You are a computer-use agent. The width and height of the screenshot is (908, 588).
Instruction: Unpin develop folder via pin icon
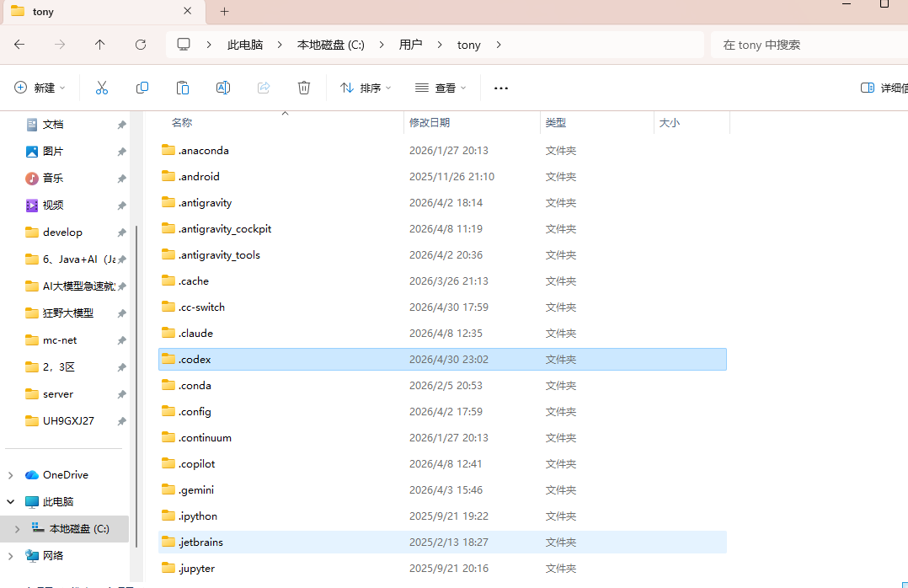click(121, 233)
